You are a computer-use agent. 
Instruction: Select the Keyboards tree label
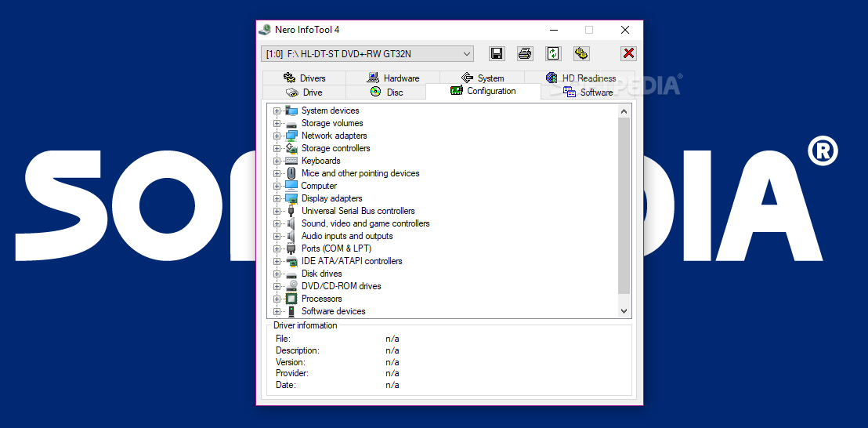click(x=321, y=161)
